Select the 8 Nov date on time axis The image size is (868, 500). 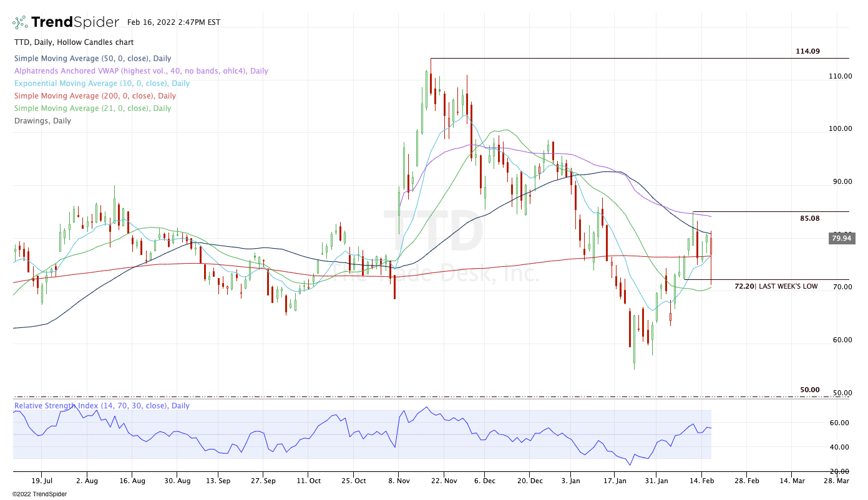[x=398, y=481]
